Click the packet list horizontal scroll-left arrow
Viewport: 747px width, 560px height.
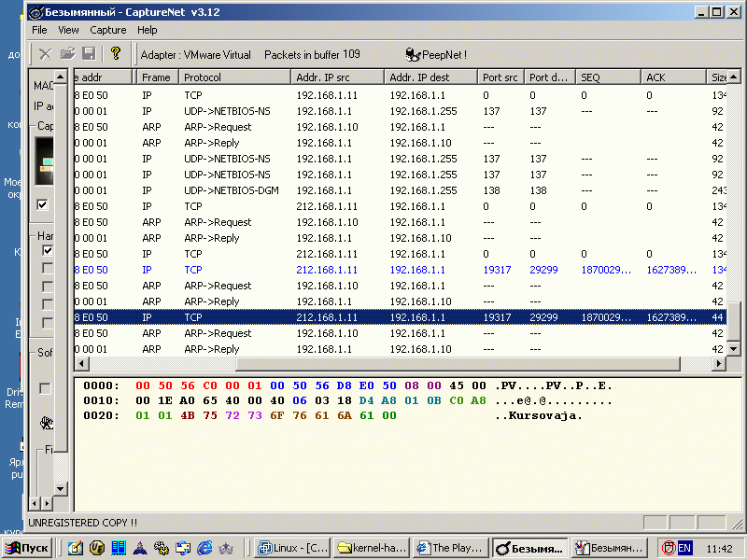tap(81, 364)
